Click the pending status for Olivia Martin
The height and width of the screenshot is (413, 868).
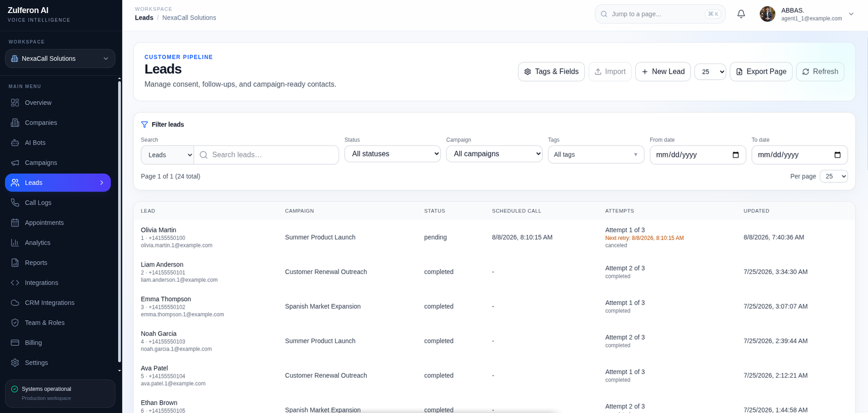click(x=436, y=237)
